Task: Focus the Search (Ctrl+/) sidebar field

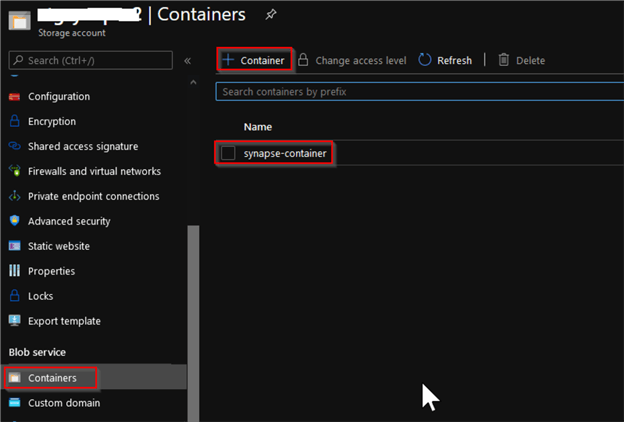Action: 91,61
